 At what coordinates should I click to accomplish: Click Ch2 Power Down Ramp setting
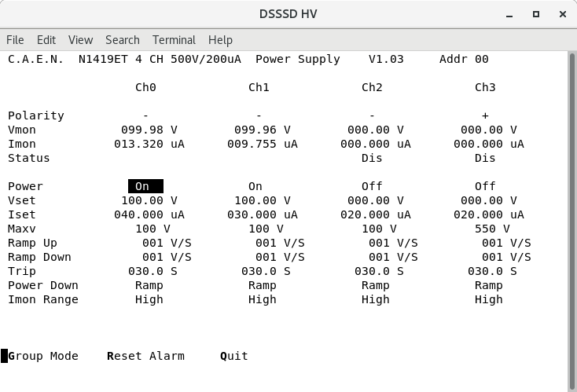[375, 285]
